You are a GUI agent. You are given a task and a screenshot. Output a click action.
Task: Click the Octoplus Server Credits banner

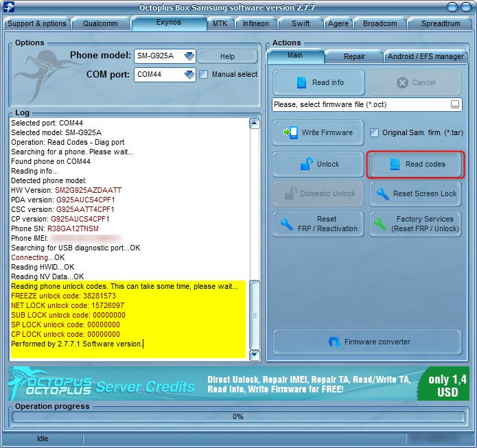coord(239,384)
